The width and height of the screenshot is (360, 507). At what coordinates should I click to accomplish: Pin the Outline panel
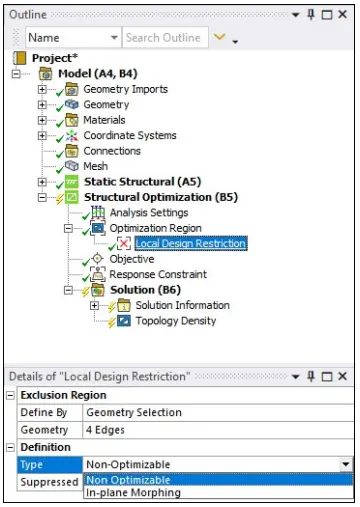point(311,14)
